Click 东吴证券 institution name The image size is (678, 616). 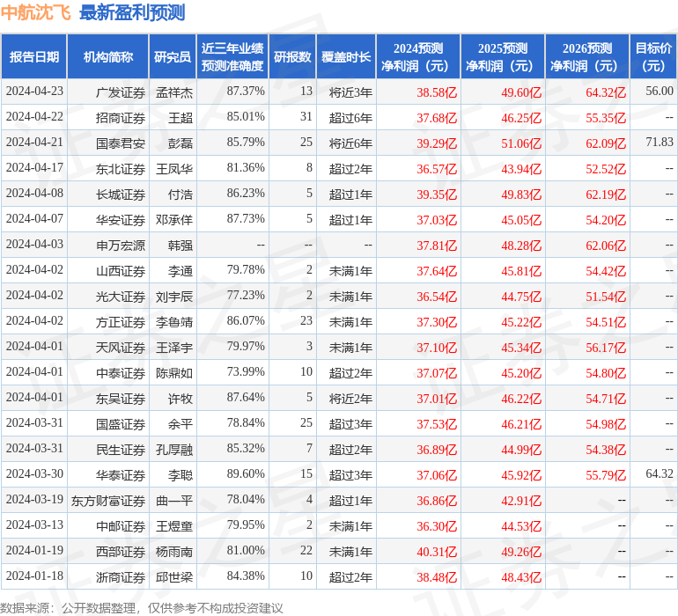point(121,399)
